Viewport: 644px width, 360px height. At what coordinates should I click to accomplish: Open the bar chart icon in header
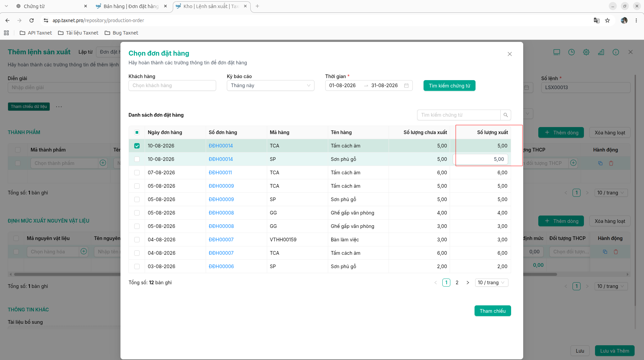point(601,52)
